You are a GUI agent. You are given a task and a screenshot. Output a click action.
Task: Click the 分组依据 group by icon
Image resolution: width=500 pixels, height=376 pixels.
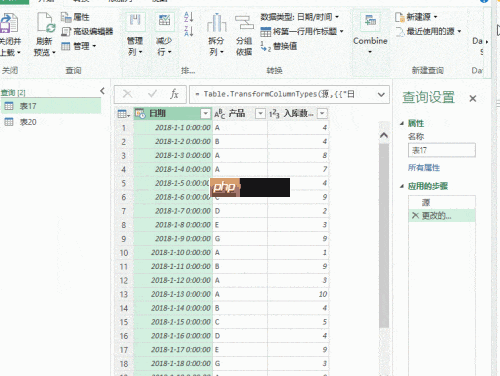point(244,23)
